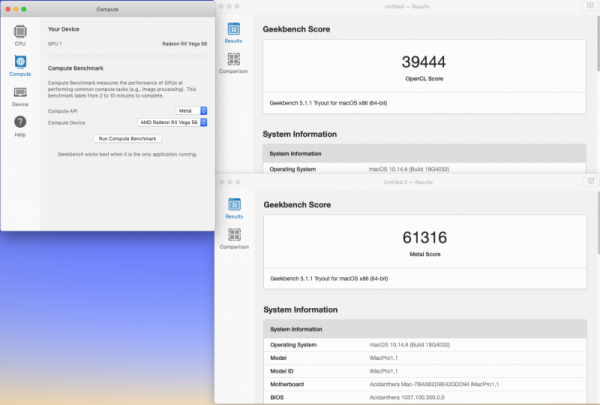This screenshot has height=405, width=600.
Task: Click 'Your Device' heading
Action: (64, 29)
